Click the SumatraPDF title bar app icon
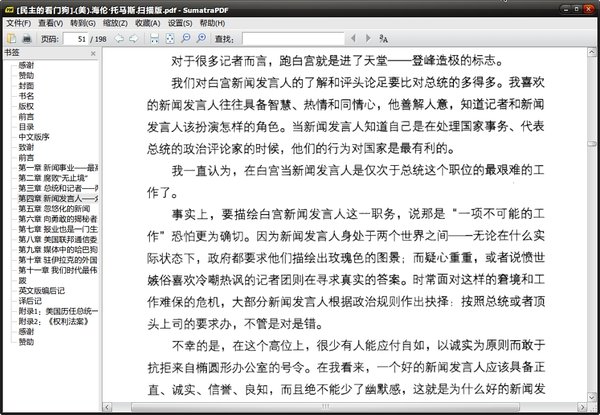The width and height of the screenshot is (600, 415). (x=9, y=10)
